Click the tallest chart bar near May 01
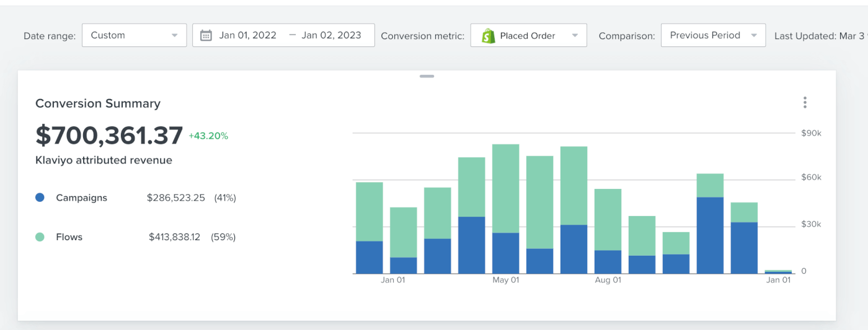The height and width of the screenshot is (330, 868). tap(506, 209)
